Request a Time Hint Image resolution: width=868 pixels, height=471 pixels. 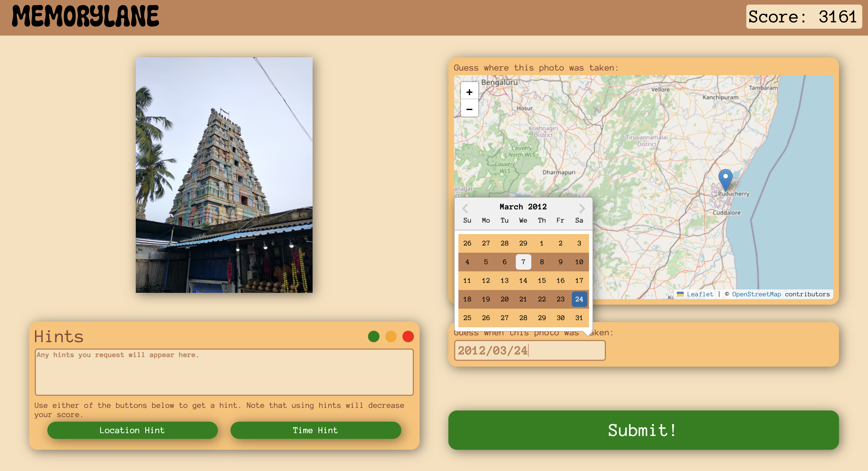315,430
